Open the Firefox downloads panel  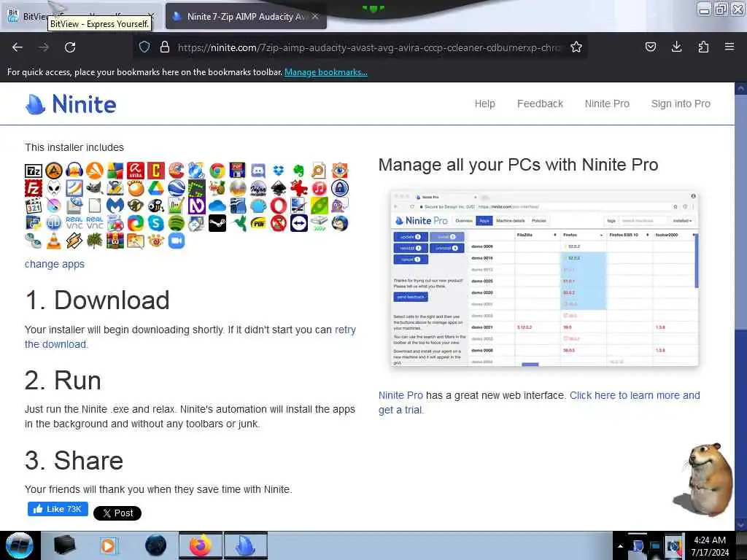pyautogui.click(x=676, y=47)
